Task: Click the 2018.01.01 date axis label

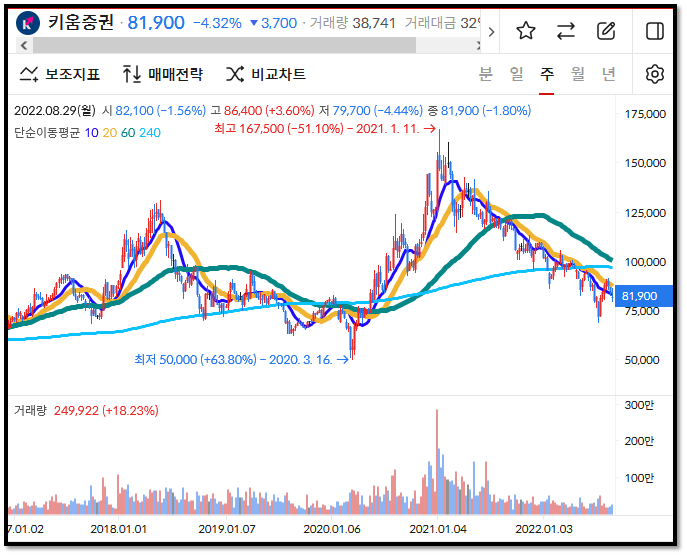Action: pyautogui.click(x=119, y=529)
